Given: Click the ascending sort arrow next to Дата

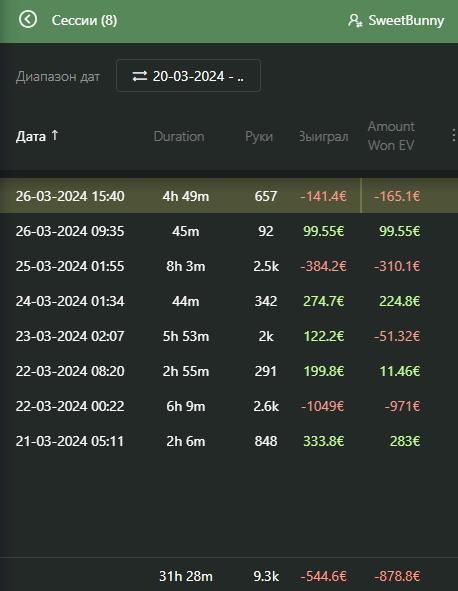Looking at the screenshot, I should coord(55,135).
